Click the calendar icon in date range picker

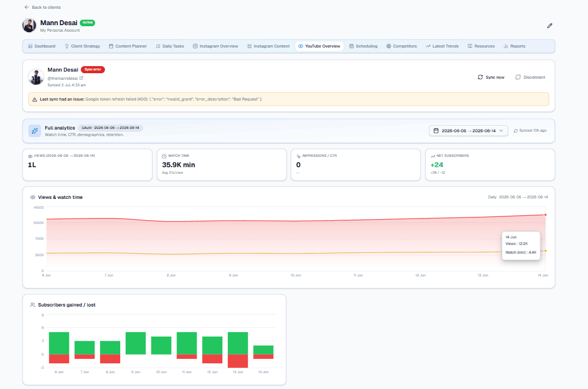[436, 131]
